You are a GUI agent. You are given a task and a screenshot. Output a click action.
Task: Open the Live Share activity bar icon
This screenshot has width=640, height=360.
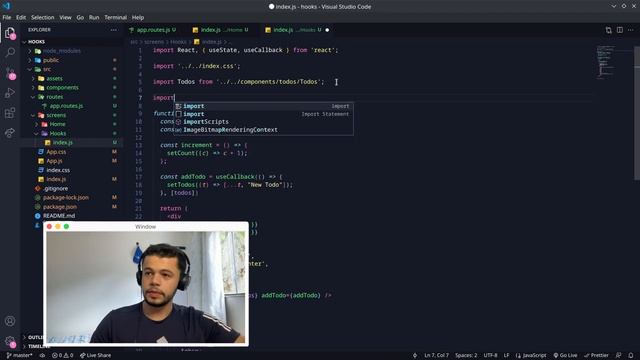click(x=10, y=133)
